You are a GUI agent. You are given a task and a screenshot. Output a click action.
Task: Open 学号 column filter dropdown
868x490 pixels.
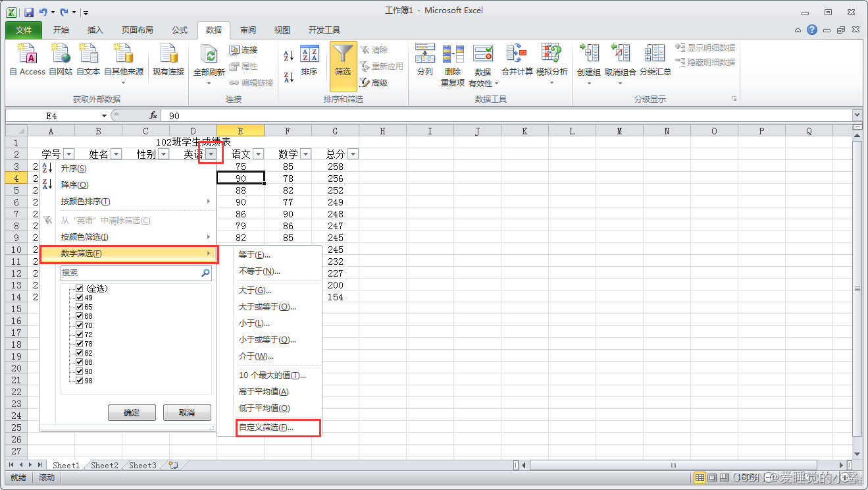coord(69,154)
